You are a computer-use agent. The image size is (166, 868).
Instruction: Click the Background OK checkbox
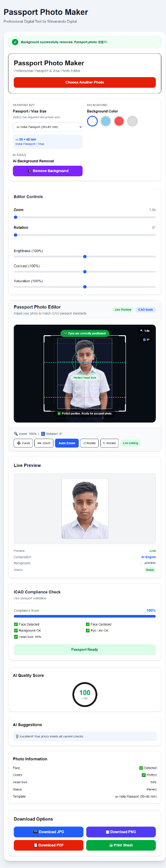[16, 631]
